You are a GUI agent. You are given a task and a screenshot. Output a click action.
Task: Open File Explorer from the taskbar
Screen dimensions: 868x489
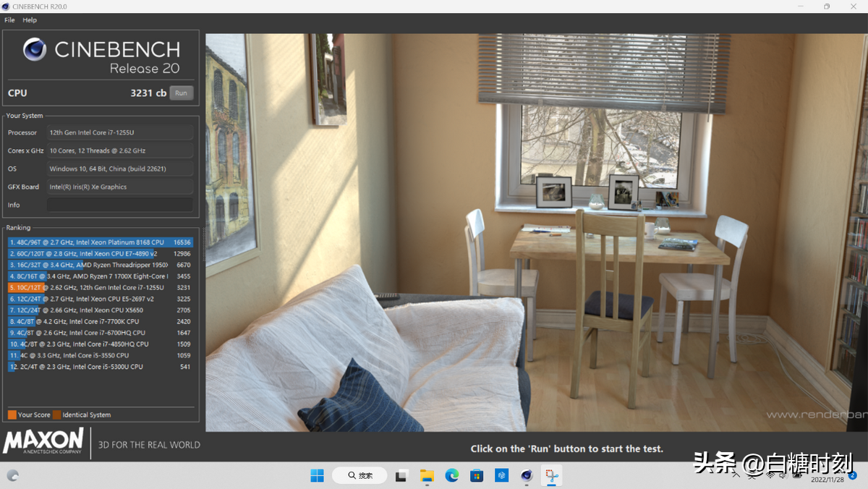pyautogui.click(x=427, y=475)
